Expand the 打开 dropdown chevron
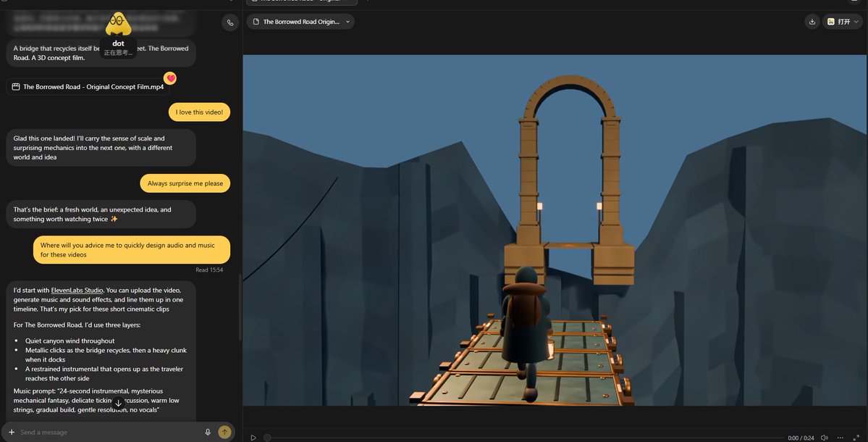868x442 pixels. click(857, 22)
